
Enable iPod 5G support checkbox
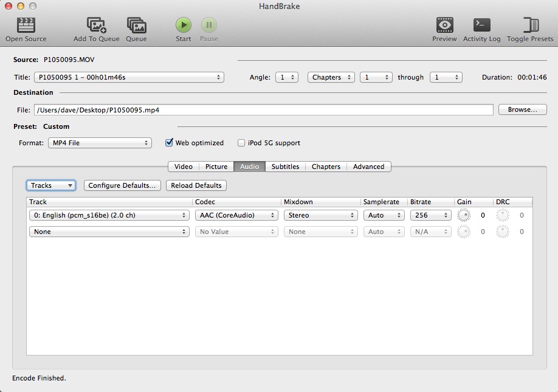click(242, 143)
